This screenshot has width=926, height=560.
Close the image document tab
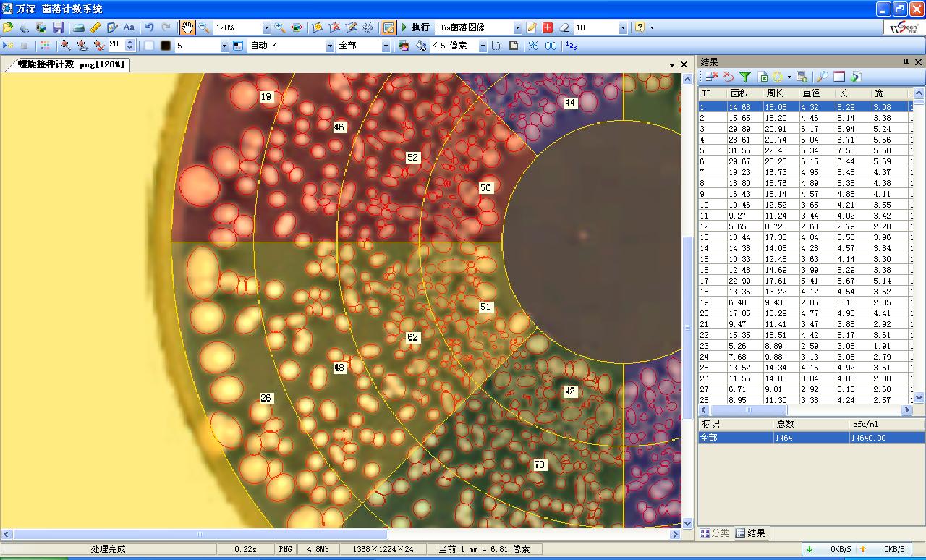[684, 64]
